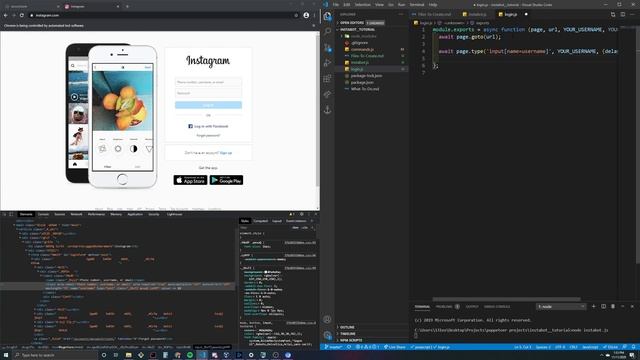Open the Chrome profile avatar icon
This screenshot has height=360, width=640.
306,15
